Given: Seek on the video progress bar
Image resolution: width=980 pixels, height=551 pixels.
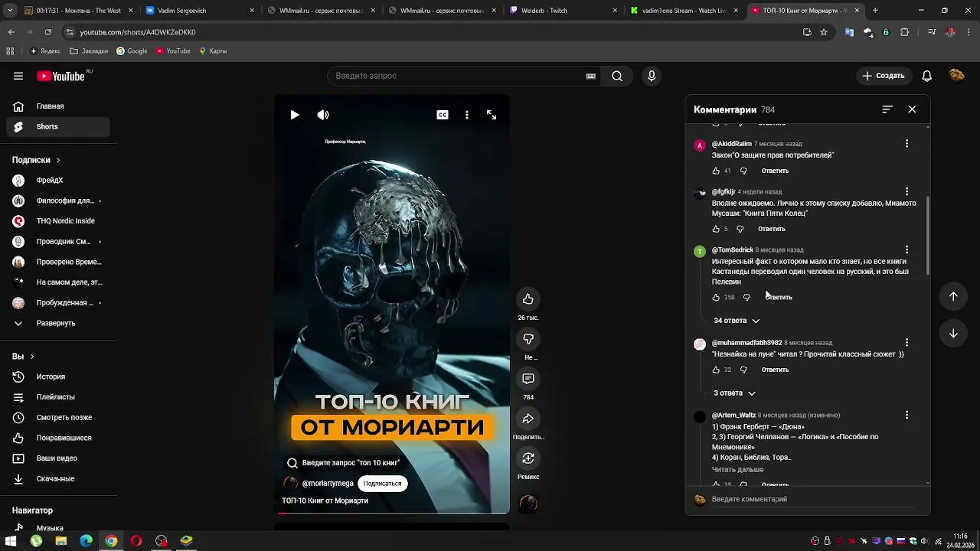Looking at the screenshot, I should click(x=392, y=514).
